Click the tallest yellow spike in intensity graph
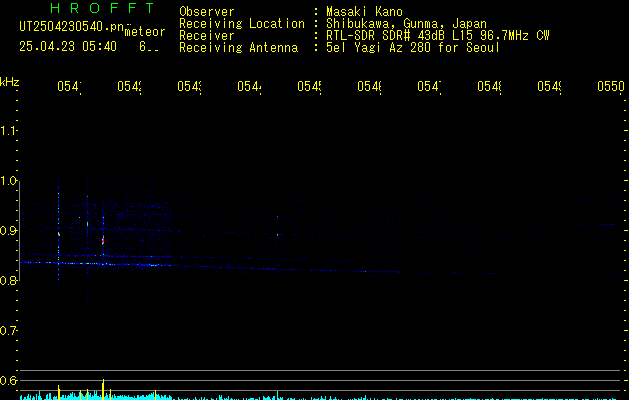 pos(103,389)
